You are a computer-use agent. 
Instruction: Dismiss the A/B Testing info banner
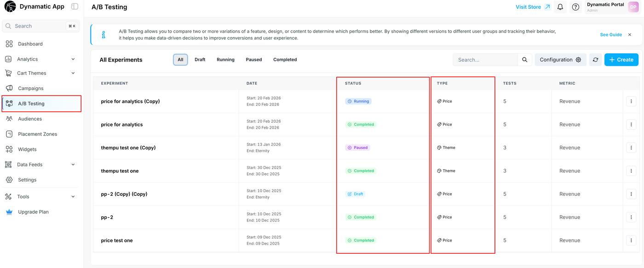[x=630, y=34]
